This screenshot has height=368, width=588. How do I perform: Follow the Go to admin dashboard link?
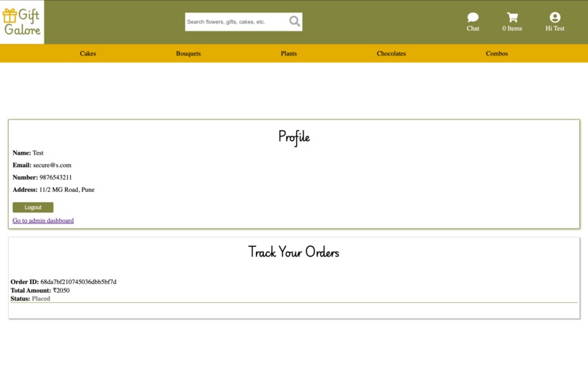pyautogui.click(x=43, y=221)
